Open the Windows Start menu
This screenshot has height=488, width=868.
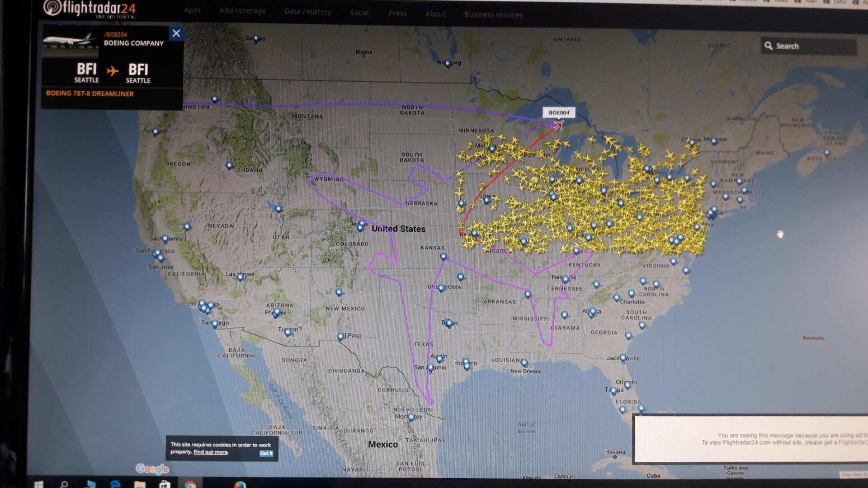click(38, 484)
